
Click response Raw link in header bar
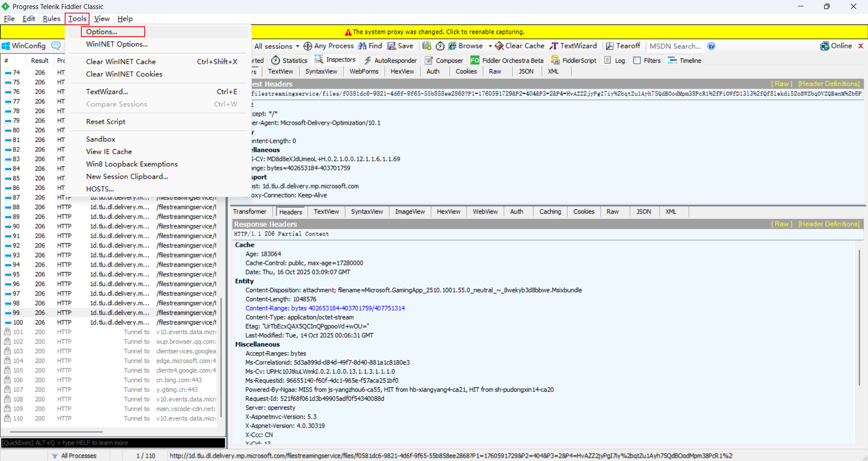pyautogui.click(x=781, y=224)
